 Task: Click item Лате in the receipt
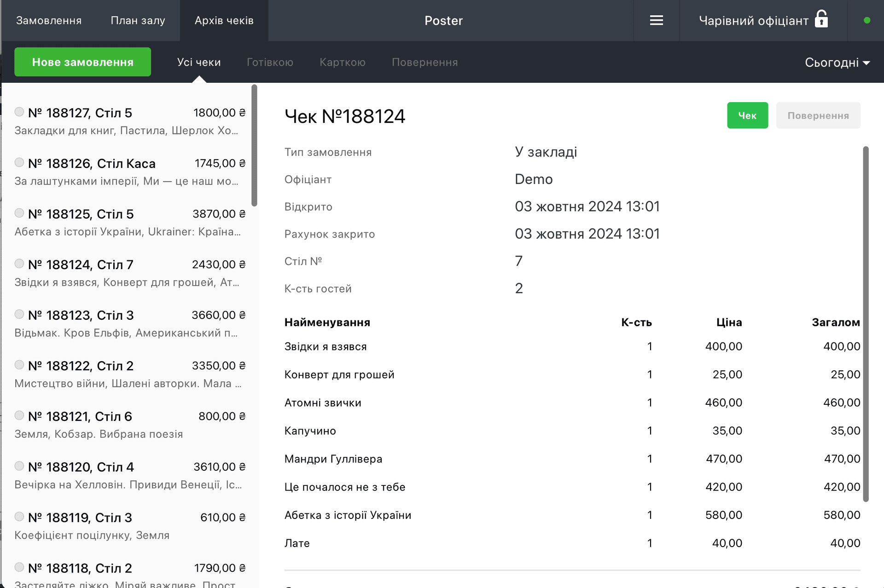[x=297, y=543]
